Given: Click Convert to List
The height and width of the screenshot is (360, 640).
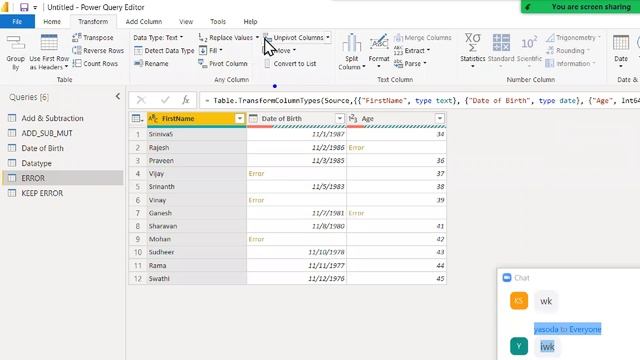Looking at the screenshot, I should click(x=290, y=64).
